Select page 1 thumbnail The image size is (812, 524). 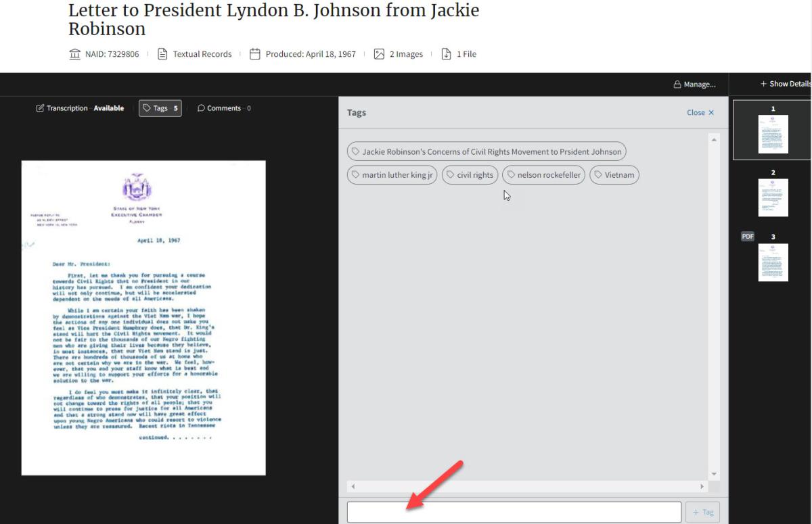(x=773, y=134)
